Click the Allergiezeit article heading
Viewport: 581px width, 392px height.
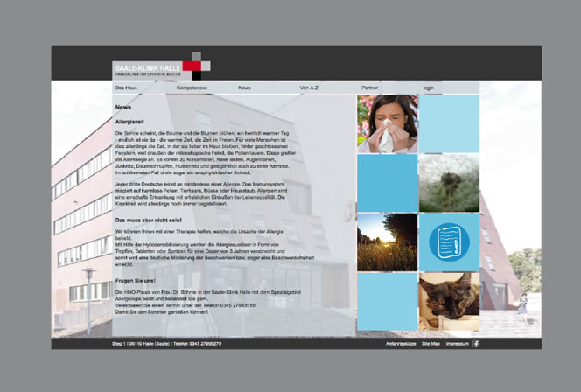[x=129, y=120]
